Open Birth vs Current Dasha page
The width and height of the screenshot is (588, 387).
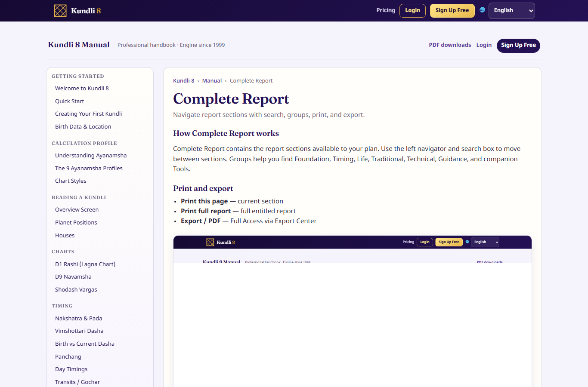click(x=85, y=344)
